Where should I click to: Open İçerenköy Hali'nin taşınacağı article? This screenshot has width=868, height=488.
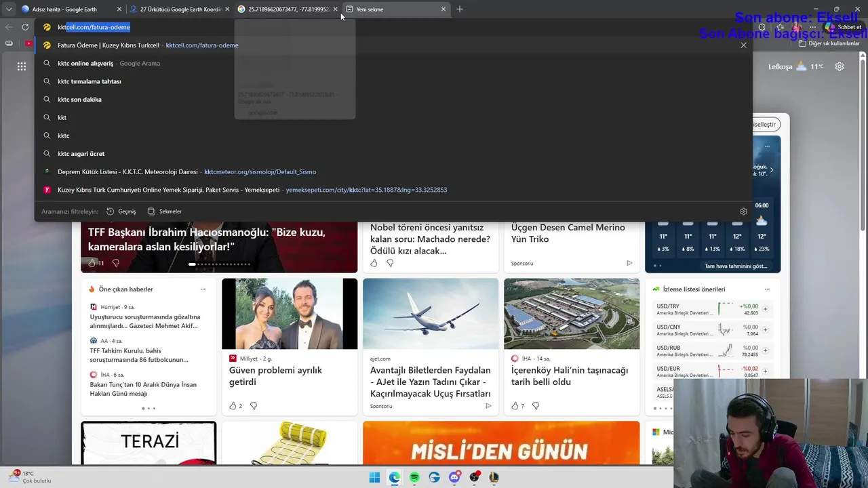(x=570, y=376)
